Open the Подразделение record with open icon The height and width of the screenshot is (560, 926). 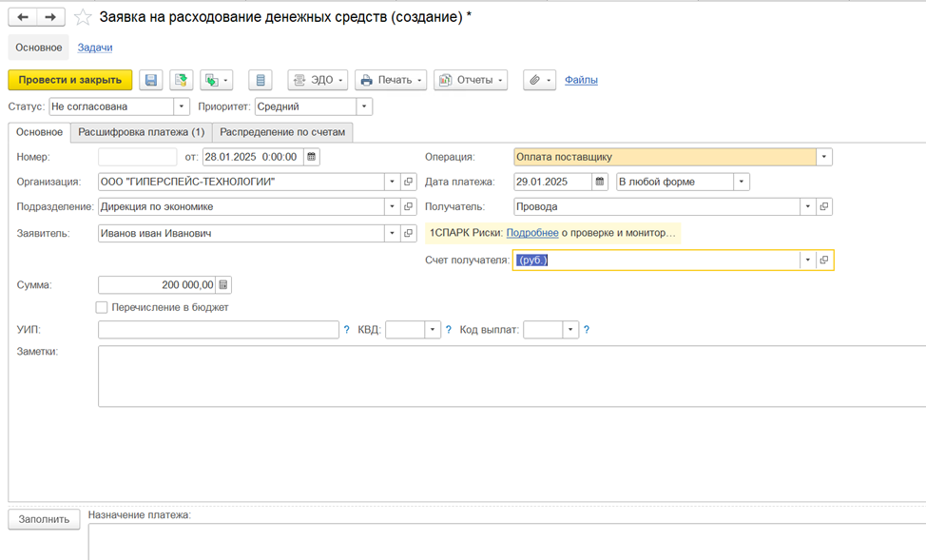tap(408, 206)
